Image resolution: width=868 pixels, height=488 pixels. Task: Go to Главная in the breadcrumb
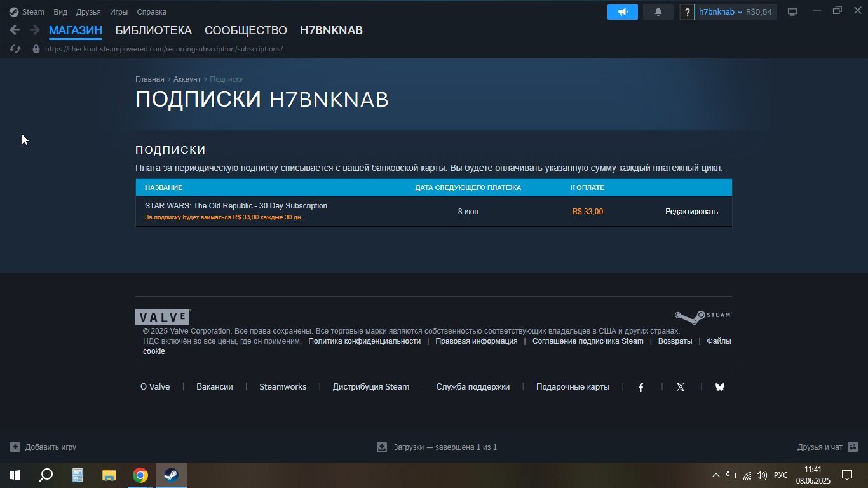[150, 79]
